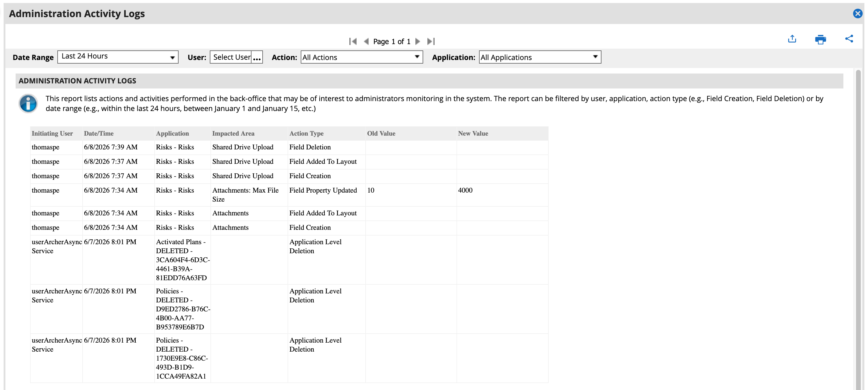Open the Date Range dropdown

(x=118, y=57)
